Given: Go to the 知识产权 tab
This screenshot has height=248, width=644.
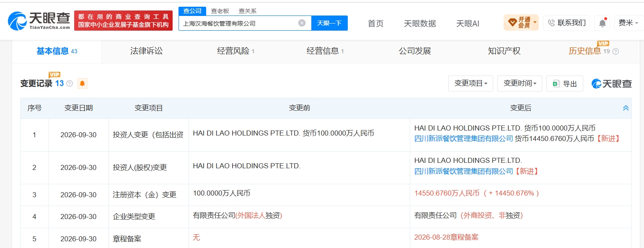Looking at the screenshot, I should (504, 51).
